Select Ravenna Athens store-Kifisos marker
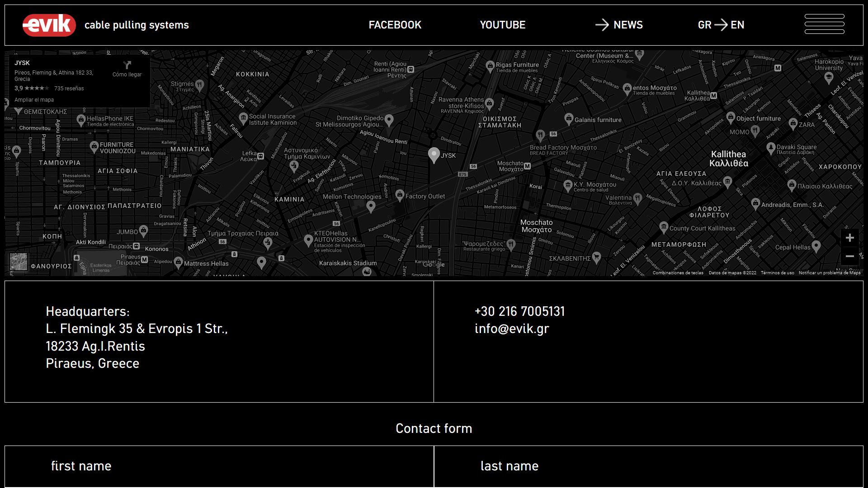The width and height of the screenshot is (868, 488). point(490,105)
